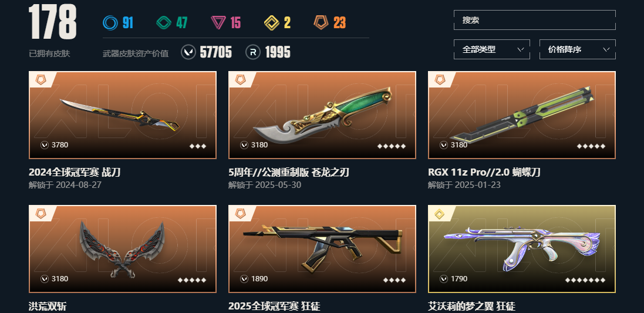Click the Radianite icon beside 1995
644x313 pixels.
click(253, 52)
